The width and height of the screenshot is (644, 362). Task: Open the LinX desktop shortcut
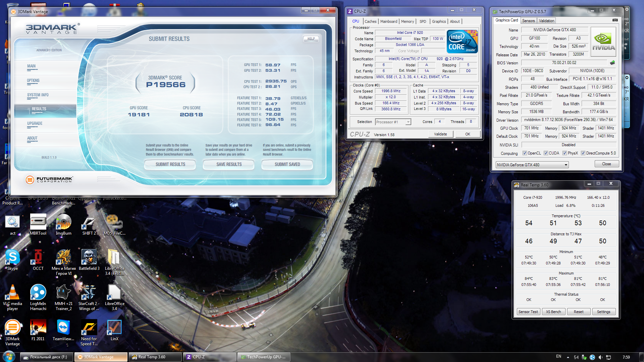click(114, 328)
